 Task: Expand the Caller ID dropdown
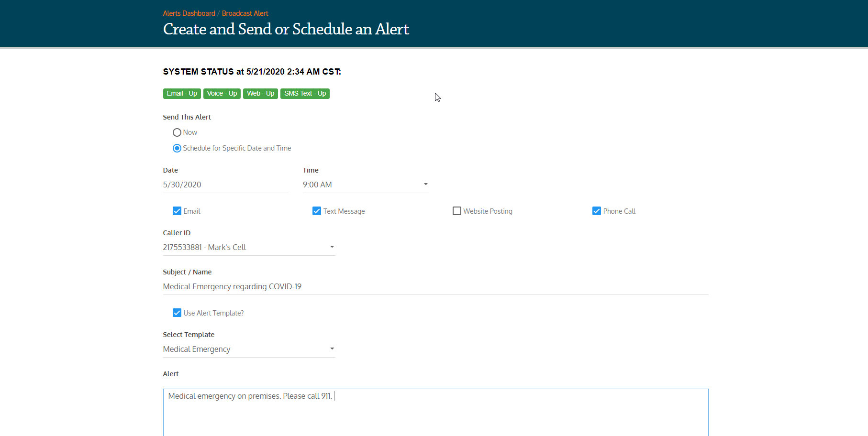(249, 247)
